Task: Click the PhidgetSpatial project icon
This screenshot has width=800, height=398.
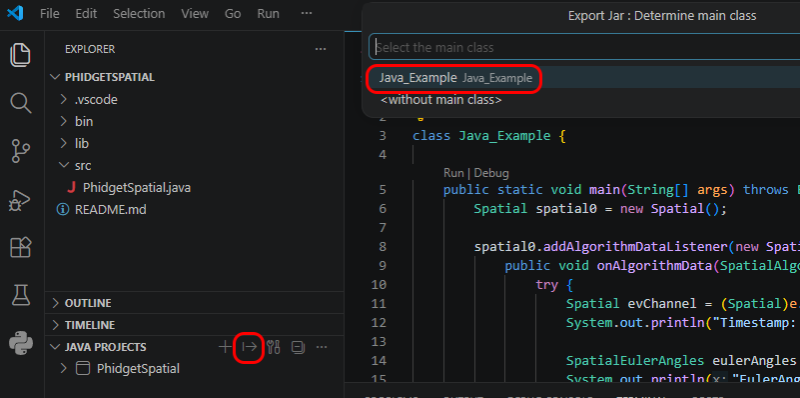Action: 83,368
